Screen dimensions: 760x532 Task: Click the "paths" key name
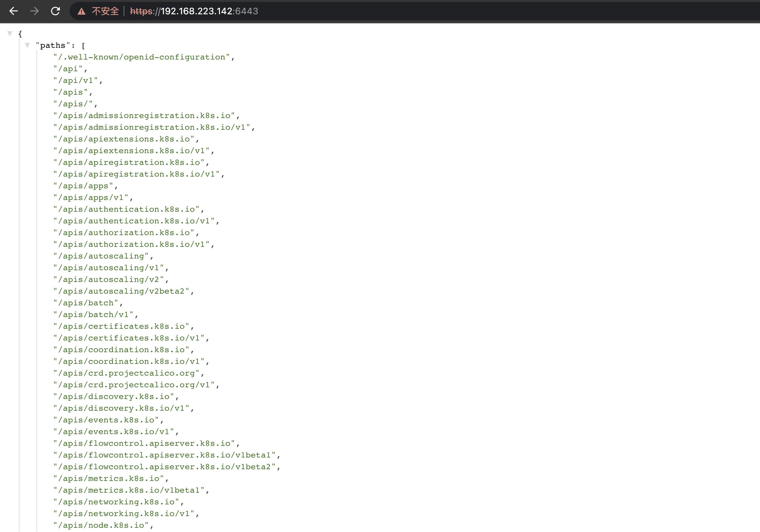tap(53, 45)
